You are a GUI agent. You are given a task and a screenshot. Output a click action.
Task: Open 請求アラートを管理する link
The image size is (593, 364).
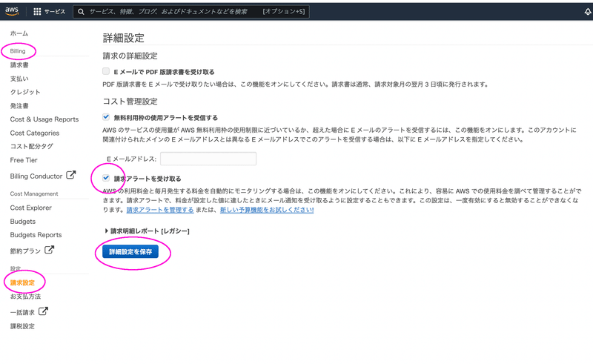coord(160,210)
